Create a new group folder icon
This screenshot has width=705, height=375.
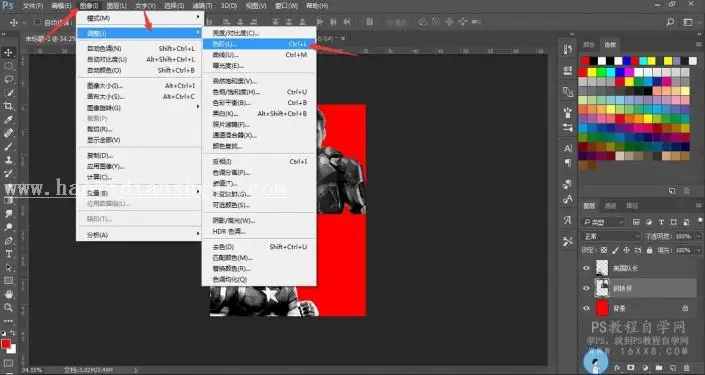tap(658, 367)
